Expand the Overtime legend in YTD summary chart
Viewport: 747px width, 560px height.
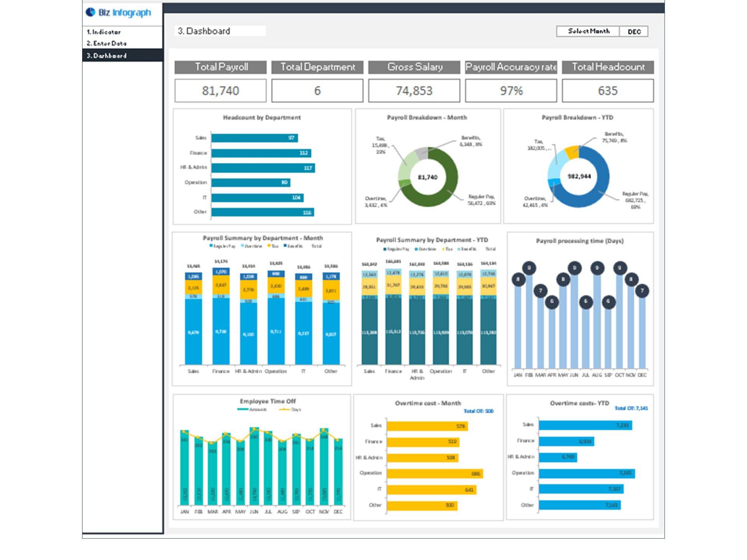coord(427,249)
